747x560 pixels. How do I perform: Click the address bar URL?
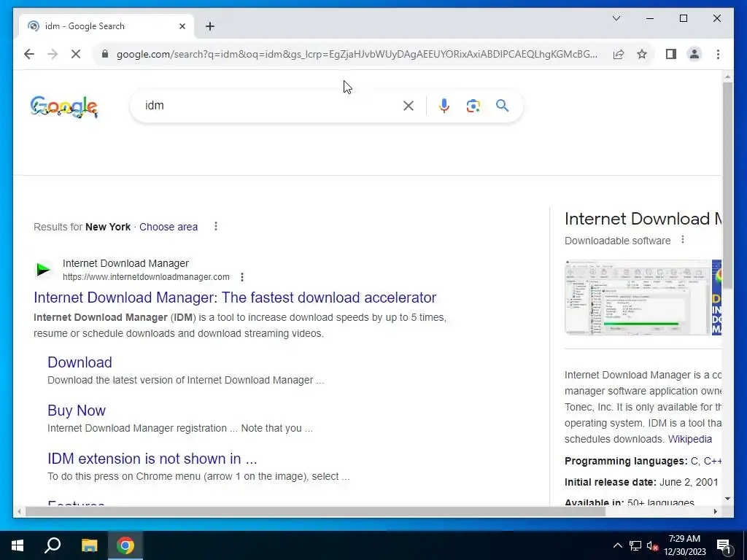(356, 54)
